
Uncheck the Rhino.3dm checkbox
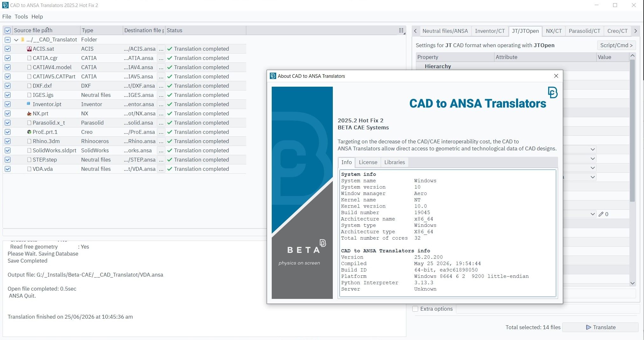[8, 141]
